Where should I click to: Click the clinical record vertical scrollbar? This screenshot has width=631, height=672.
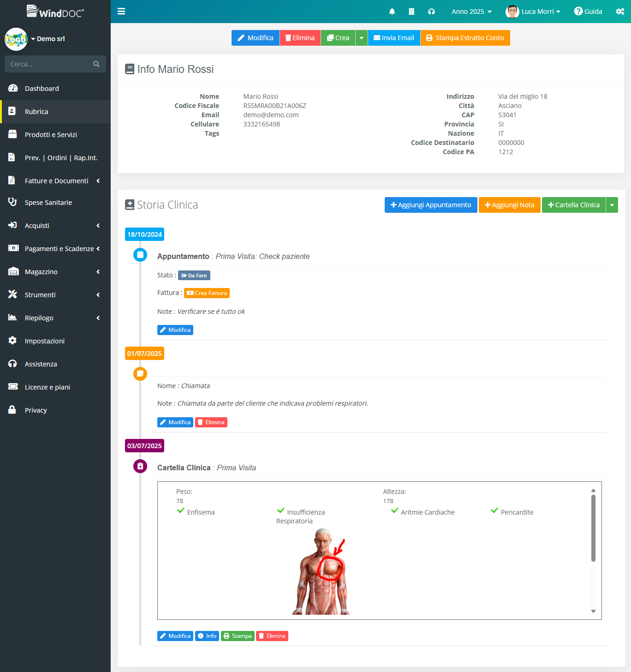point(593,528)
